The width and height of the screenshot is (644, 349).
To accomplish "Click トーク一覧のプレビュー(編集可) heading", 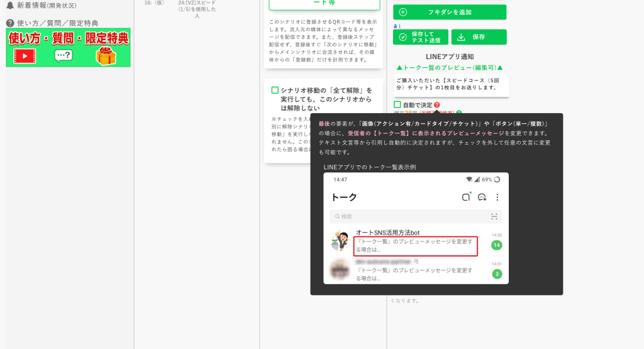I will [x=450, y=67].
